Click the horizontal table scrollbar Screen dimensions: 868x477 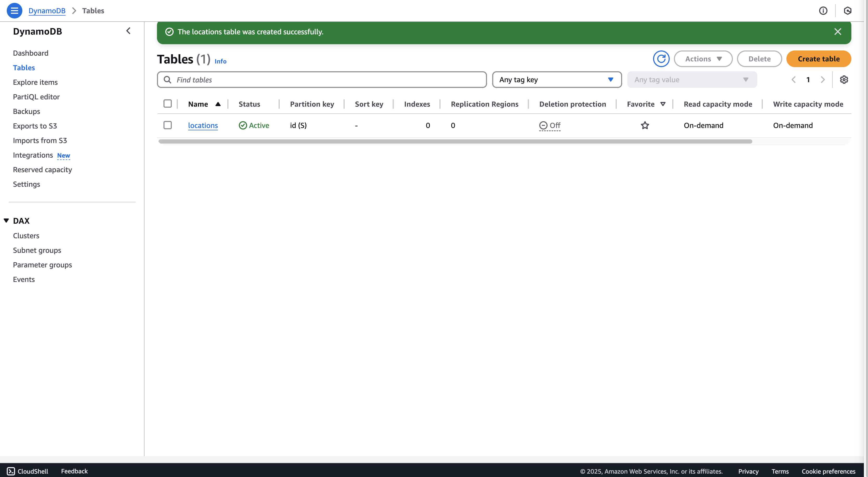click(x=455, y=141)
